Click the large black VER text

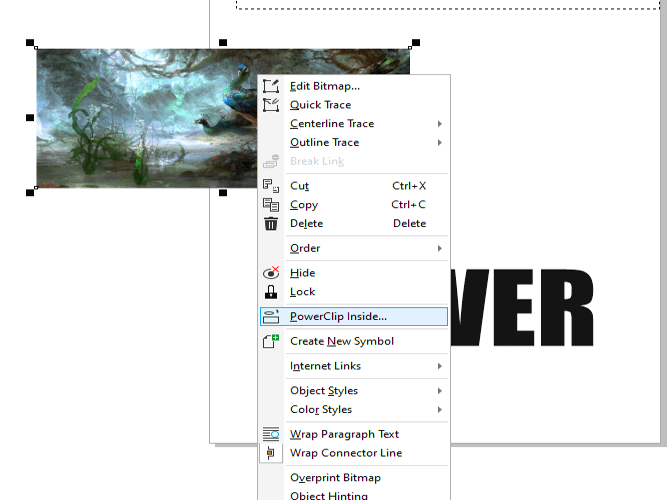522,307
